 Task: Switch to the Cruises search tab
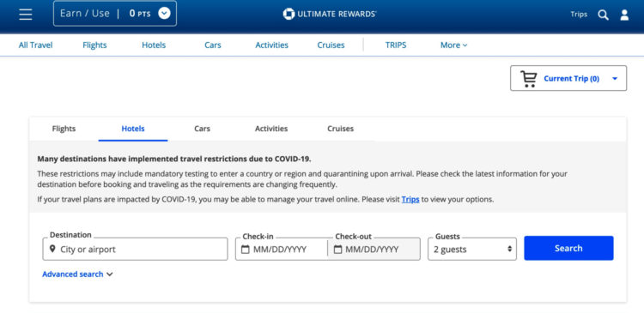click(x=341, y=129)
